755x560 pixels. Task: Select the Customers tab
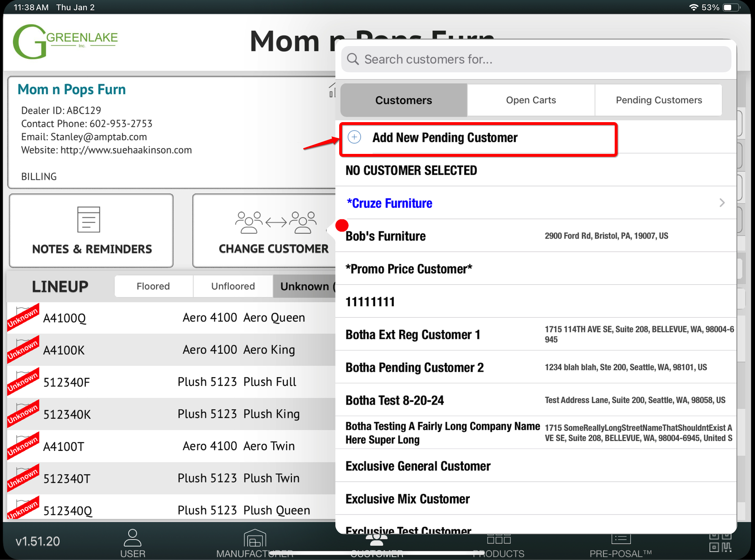click(404, 100)
